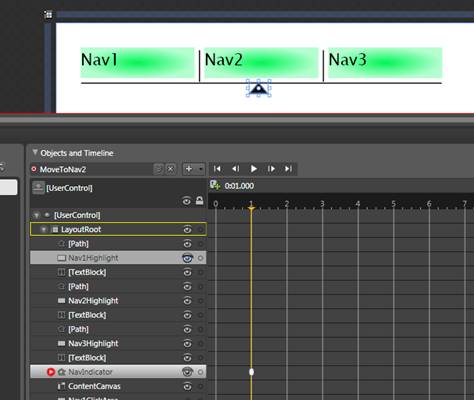Image resolution: width=474 pixels, height=400 pixels.
Task: Lock the NavIndicator element
Action: point(200,372)
